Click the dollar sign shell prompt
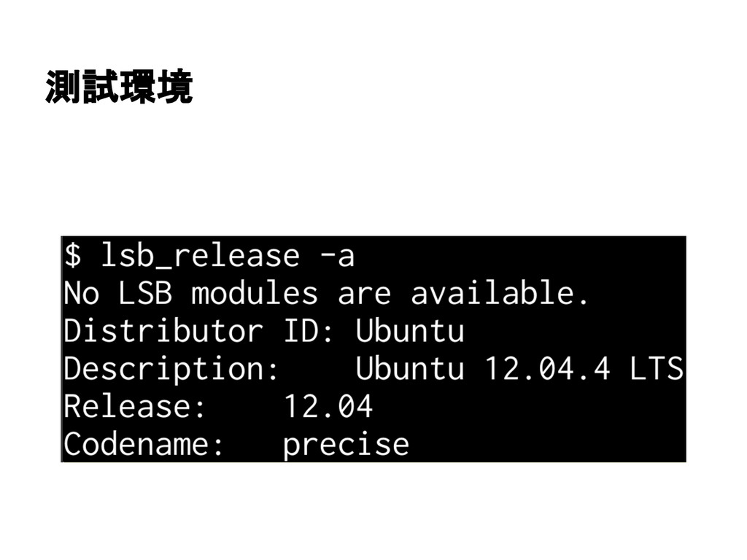 [x=73, y=254]
